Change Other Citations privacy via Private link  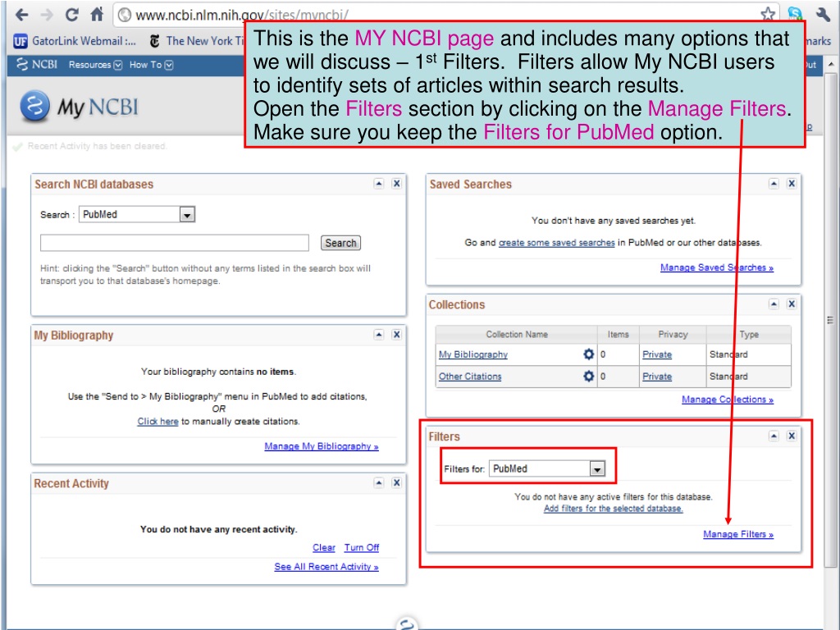tap(657, 377)
